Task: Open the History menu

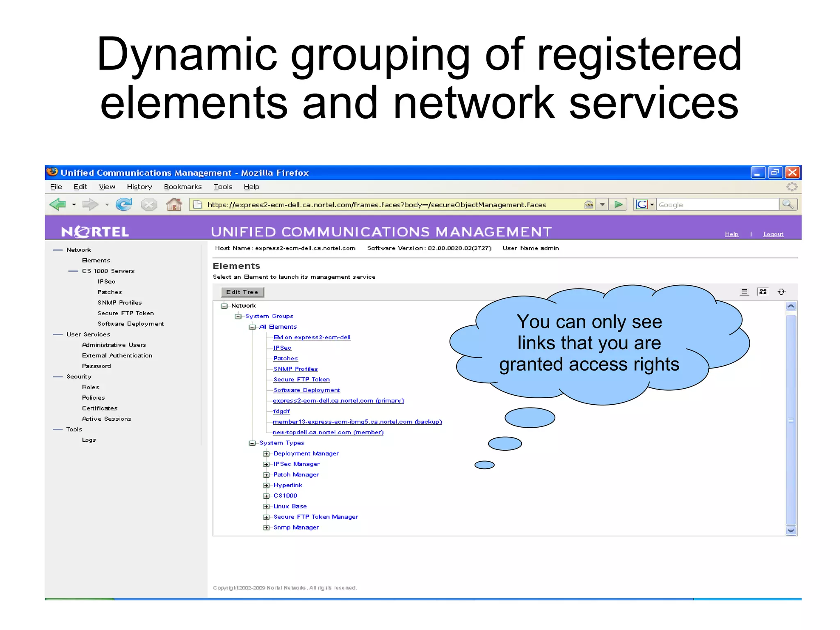Action: [x=139, y=187]
